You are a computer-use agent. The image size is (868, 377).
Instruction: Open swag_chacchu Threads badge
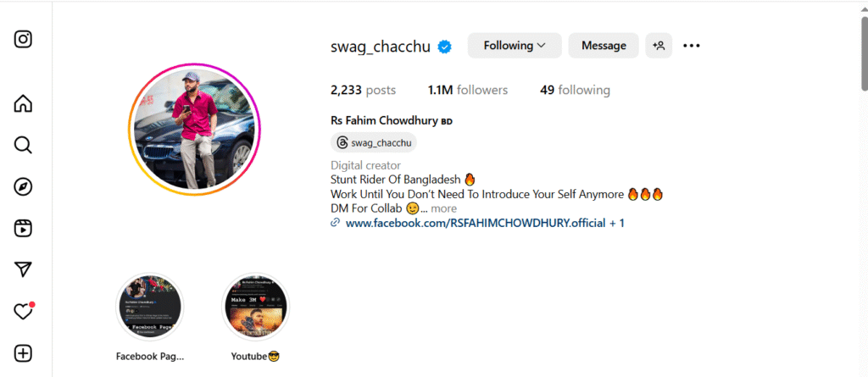374,143
